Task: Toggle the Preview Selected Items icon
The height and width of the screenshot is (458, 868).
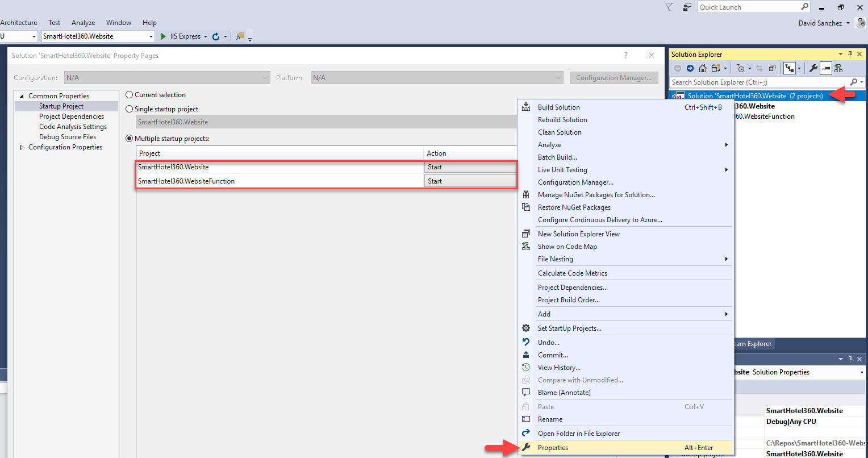Action: click(x=825, y=68)
